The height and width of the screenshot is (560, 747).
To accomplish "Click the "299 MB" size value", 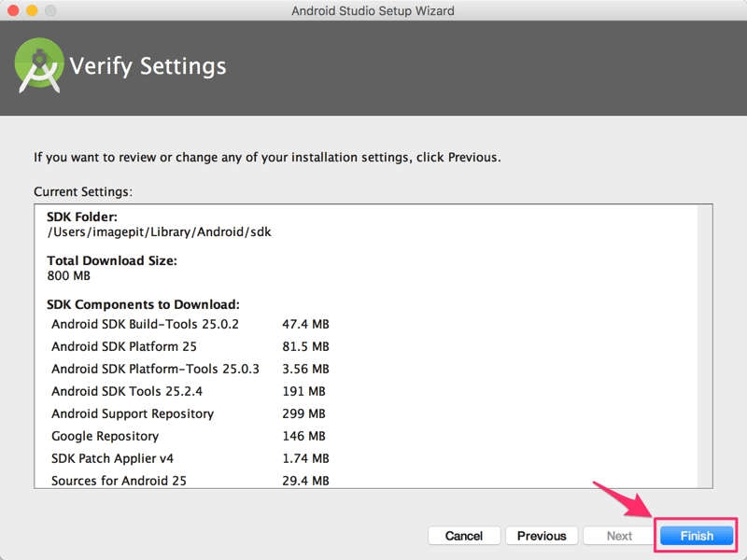I will tap(303, 413).
